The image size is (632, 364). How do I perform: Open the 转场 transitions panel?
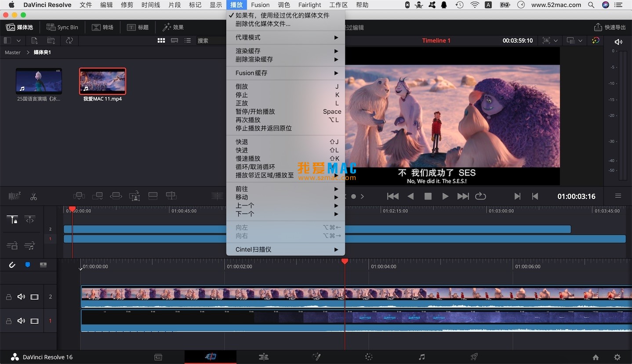102,27
